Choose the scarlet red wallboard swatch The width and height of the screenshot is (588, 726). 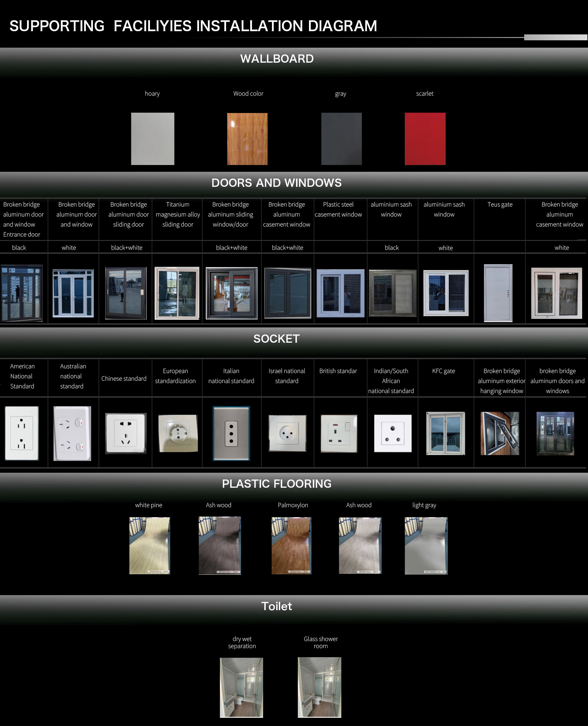coord(425,139)
